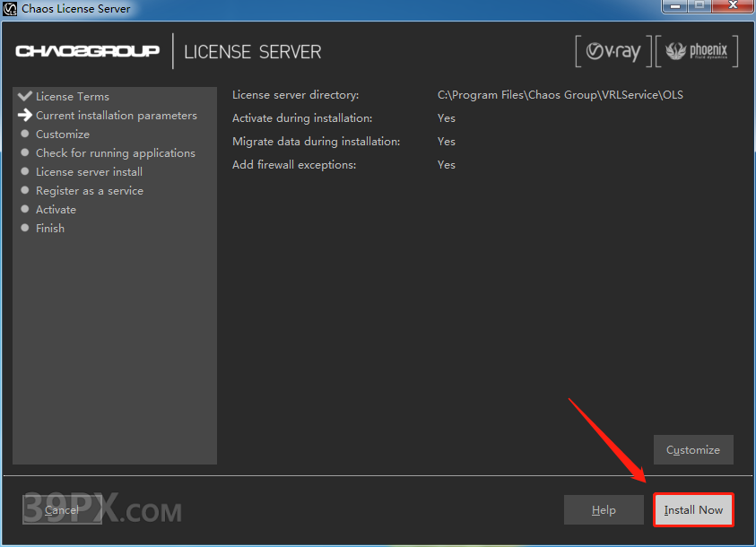Viewport: 756px width, 547px height.
Task: Click the Migrate data during installation label
Action: 317,141
